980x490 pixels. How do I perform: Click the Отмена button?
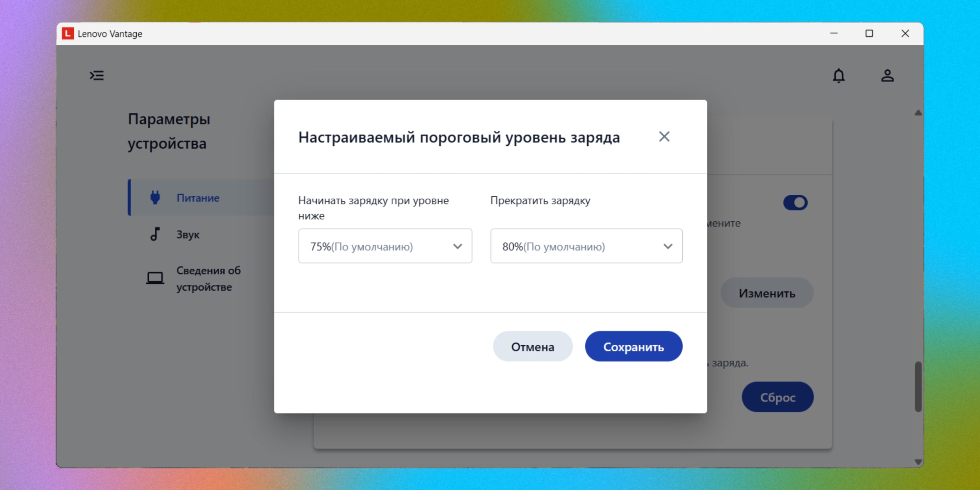532,346
